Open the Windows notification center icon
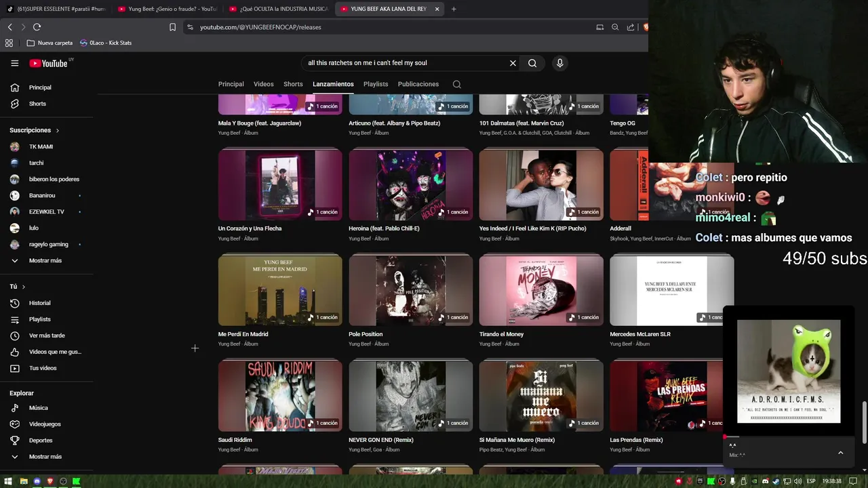Screen dimensions: 868x488 click(853, 481)
